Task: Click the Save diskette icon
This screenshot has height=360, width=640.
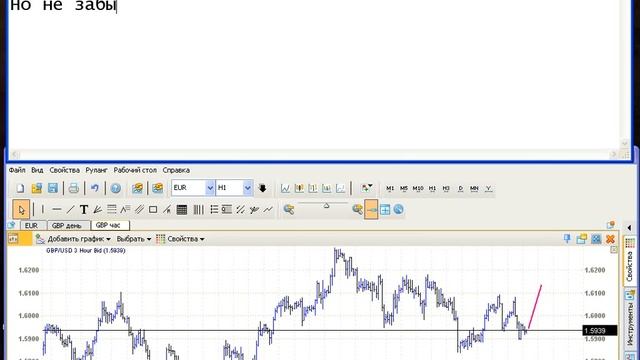Action: tap(53, 188)
